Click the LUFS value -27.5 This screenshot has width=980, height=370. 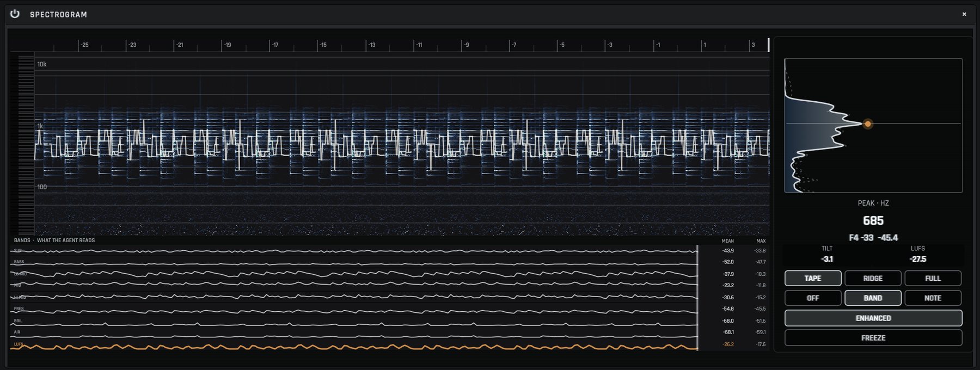click(918, 259)
